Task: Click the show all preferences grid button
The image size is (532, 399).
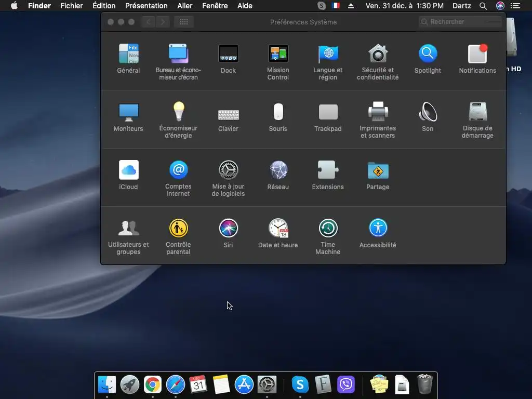Action: coord(184,22)
